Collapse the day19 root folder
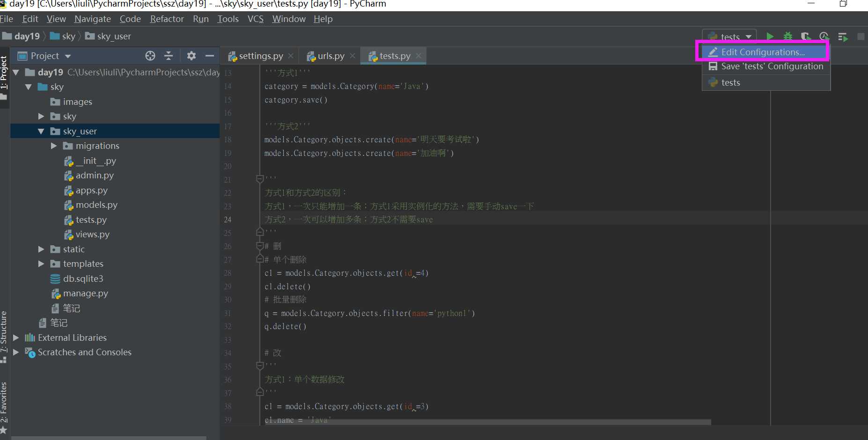The height and width of the screenshot is (440, 868). [16, 72]
